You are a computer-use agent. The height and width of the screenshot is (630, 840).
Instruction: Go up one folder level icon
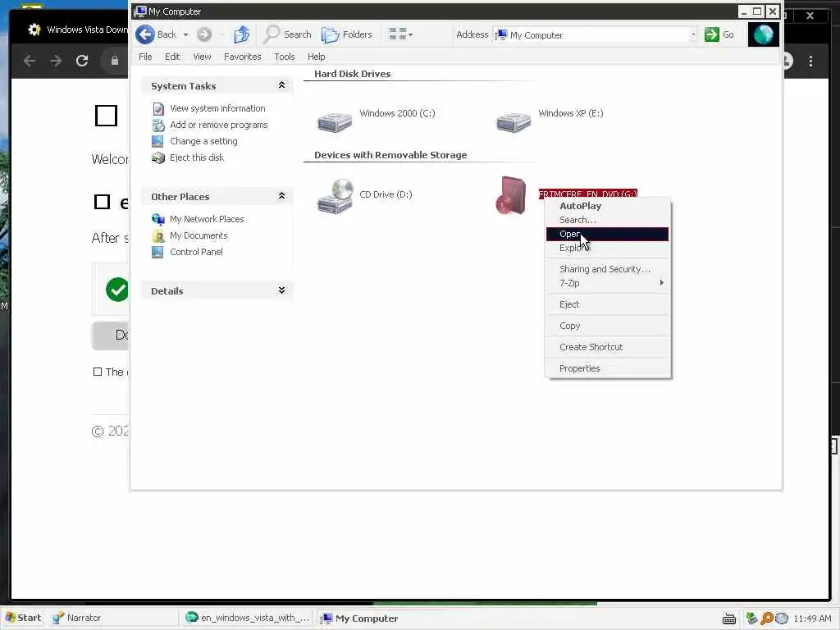[x=242, y=34]
